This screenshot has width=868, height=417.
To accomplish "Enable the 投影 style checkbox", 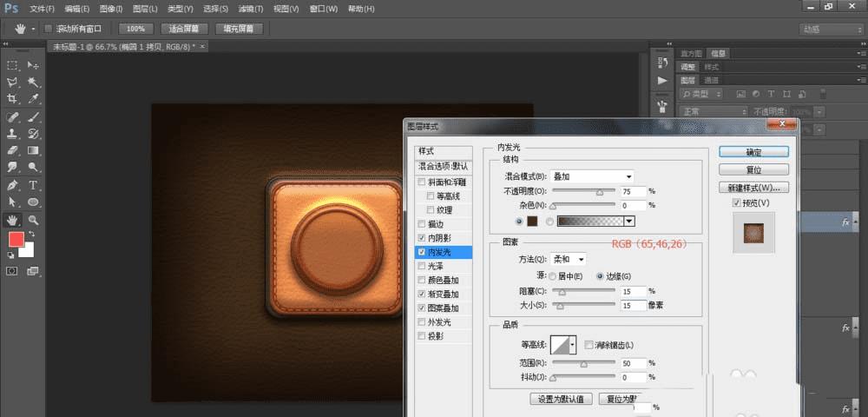I will (x=423, y=336).
